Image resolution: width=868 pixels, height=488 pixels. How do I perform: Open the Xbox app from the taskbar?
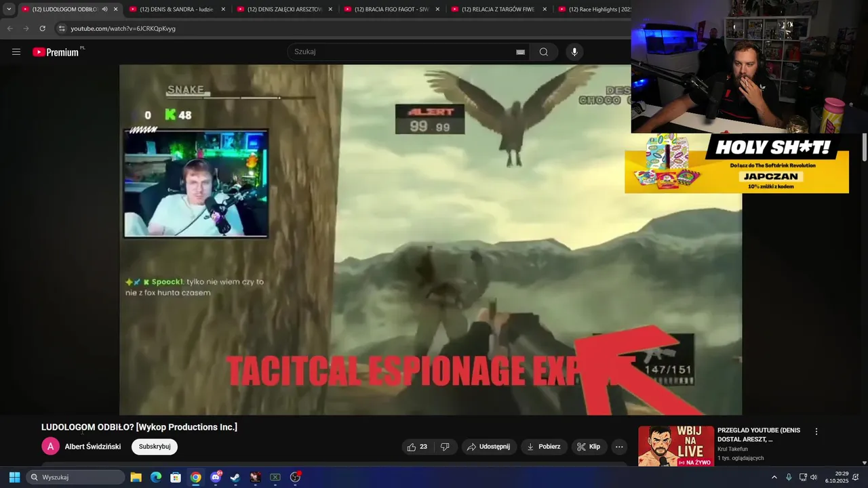(x=275, y=477)
